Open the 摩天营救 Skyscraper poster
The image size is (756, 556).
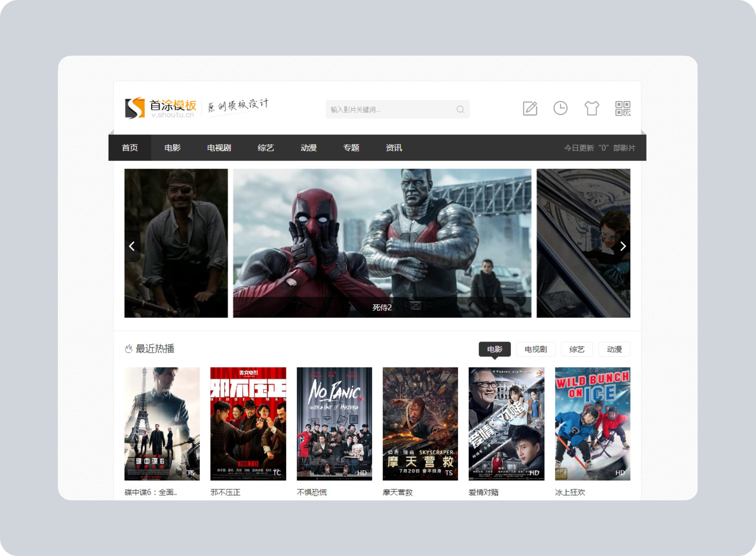420,424
